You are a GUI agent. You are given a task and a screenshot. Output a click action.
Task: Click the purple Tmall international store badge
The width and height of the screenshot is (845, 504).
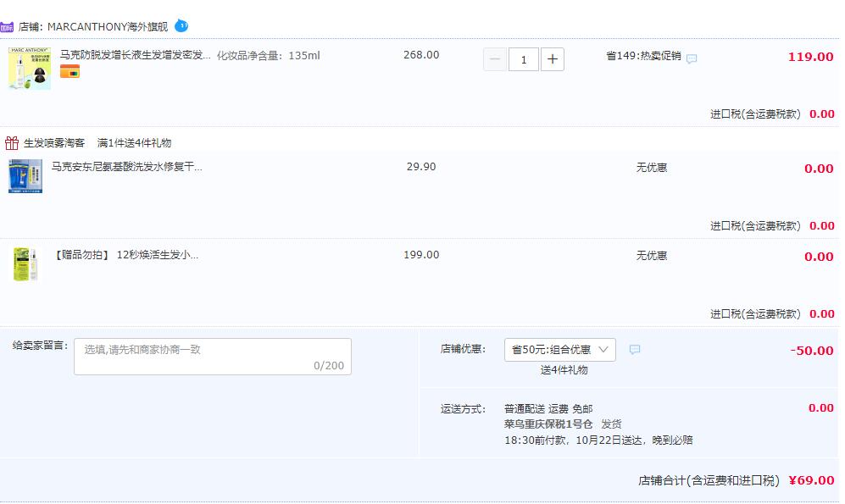(x=7, y=27)
